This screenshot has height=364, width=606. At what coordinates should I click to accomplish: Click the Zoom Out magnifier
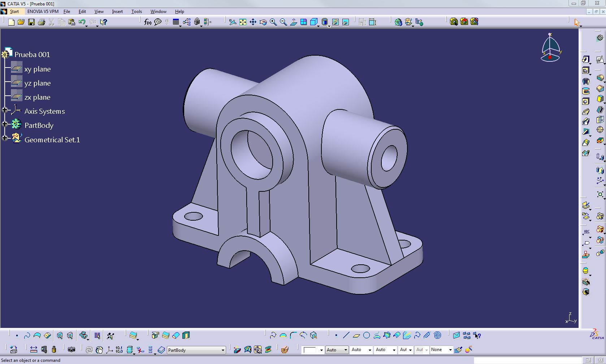pyautogui.click(x=283, y=22)
